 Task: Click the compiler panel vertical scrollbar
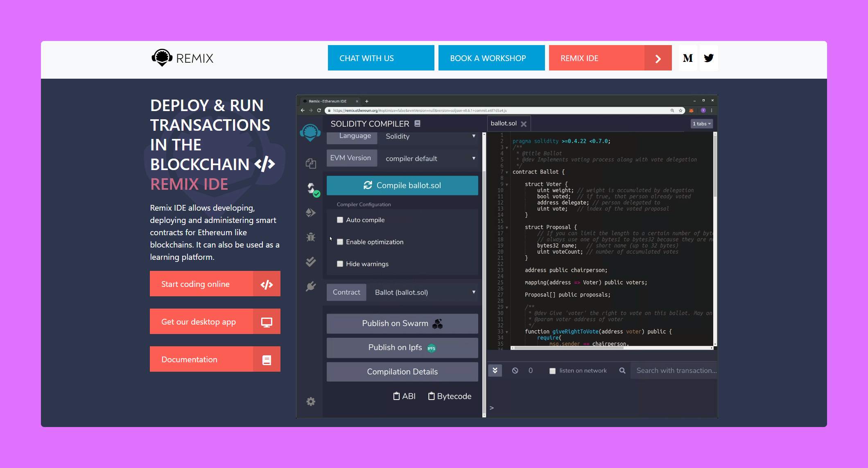point(484,275)
